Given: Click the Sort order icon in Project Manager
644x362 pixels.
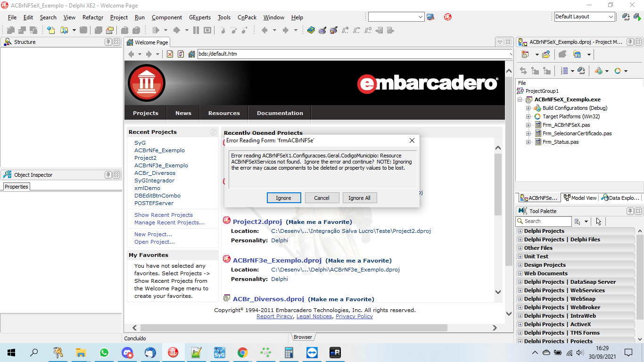Looking at the screenshot, I should click(565, 71).
